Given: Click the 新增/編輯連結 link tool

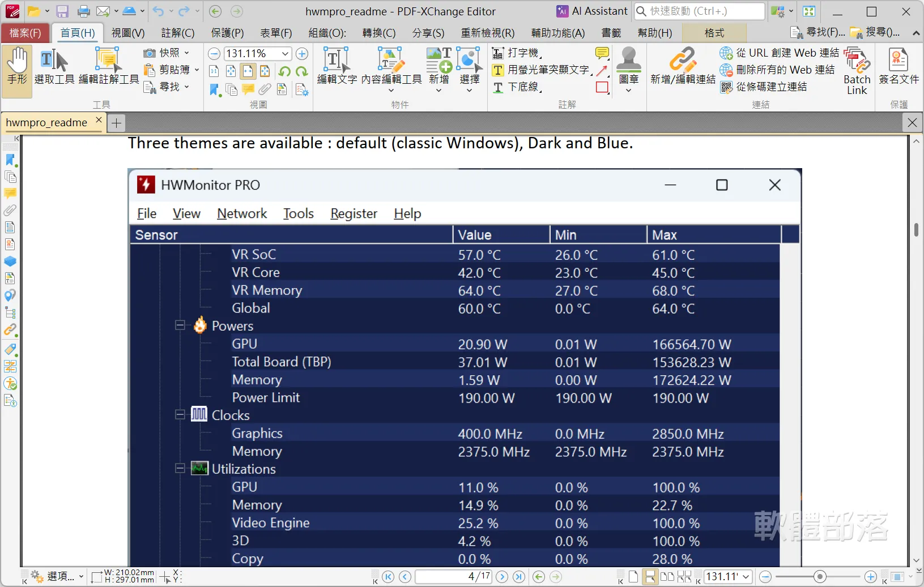Looking at the screenshot, I should 683,67.
